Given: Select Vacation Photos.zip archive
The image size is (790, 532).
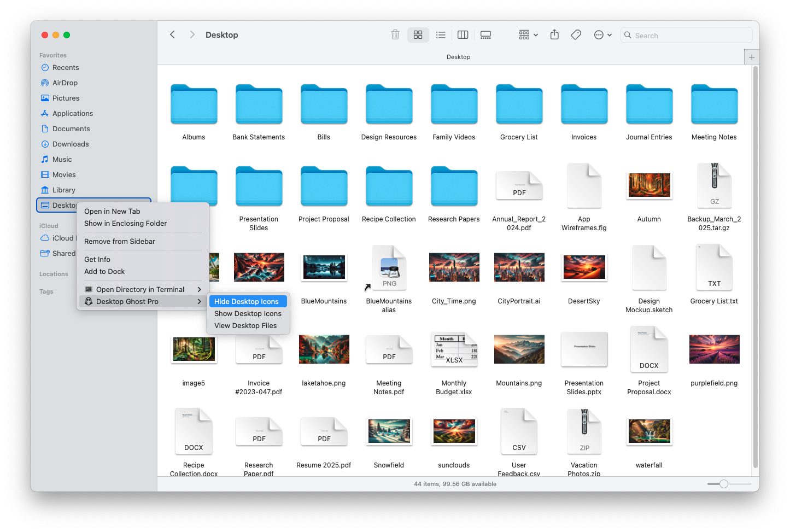Looking at the screenshot, I should (584, 443).
